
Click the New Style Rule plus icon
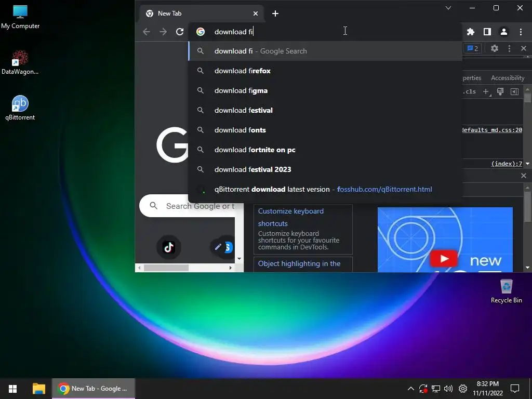pos(486,91)
